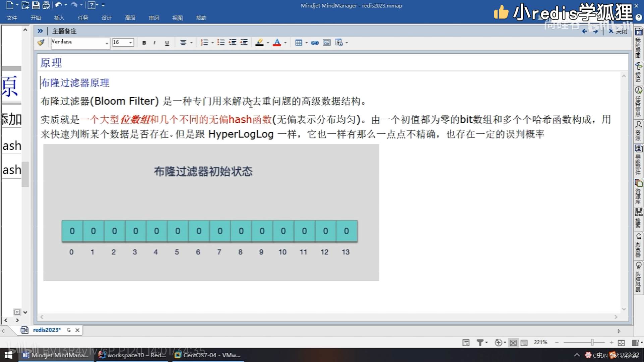Decrease paragraph indent
644x362 pixels.
[x=232, y=43]
